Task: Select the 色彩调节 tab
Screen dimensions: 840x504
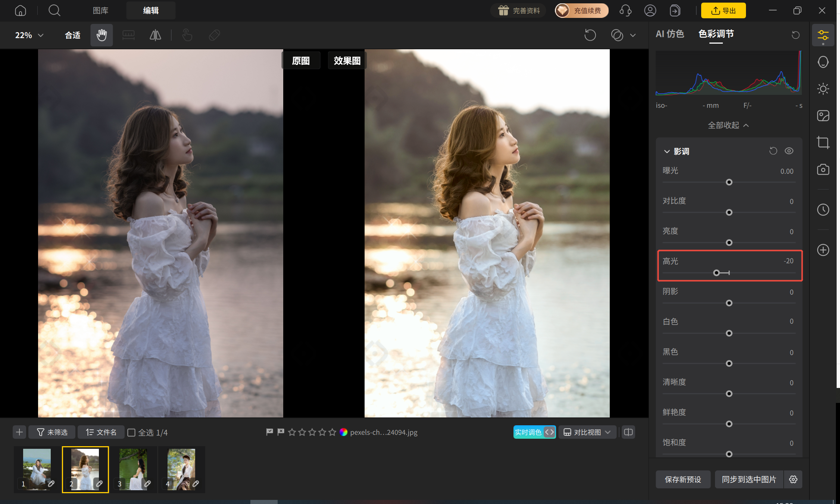Action: click(716, 34)
